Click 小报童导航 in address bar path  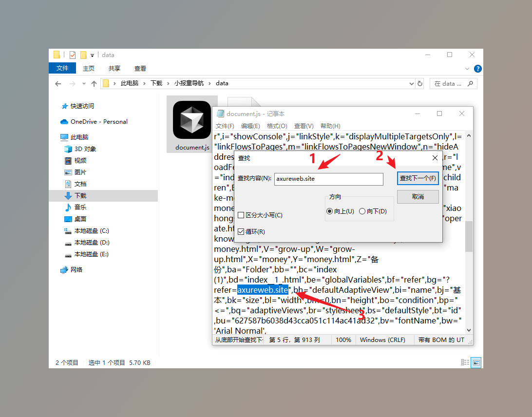[189, 83]
